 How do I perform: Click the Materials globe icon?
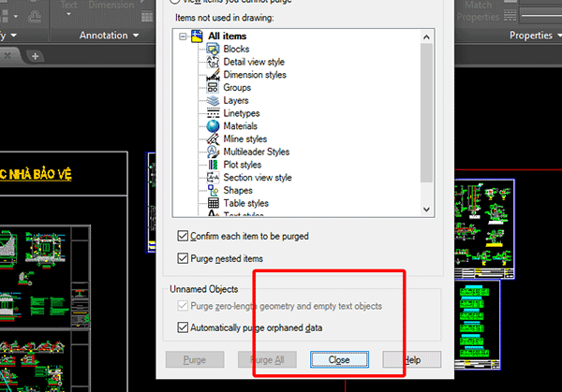pos(213,126)
